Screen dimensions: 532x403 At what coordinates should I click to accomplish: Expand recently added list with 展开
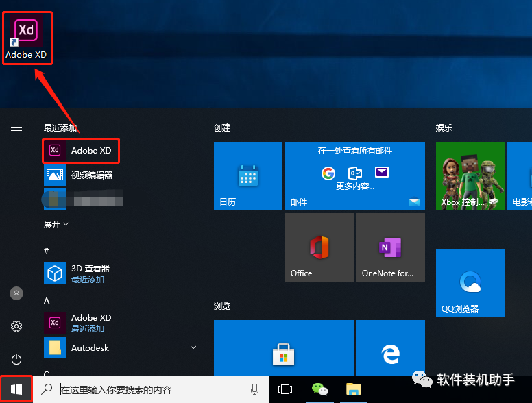point(56,224)
